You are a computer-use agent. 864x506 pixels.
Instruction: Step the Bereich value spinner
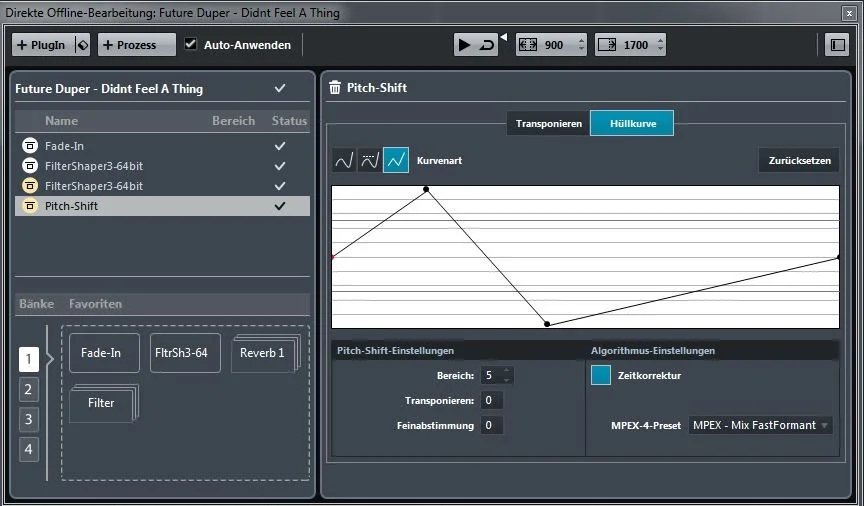[x=507, y=375]
